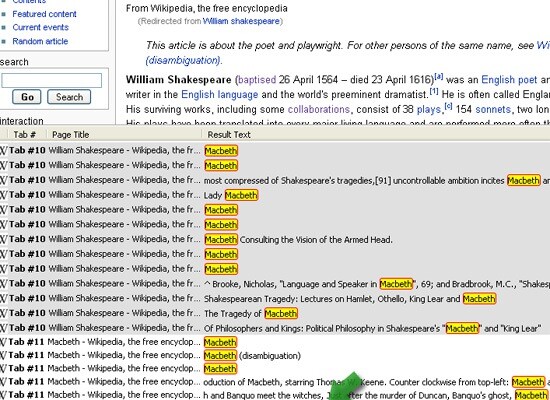Screen dimensions: 550x400
Task: Open the collaborations link
Action: [319, 109]
